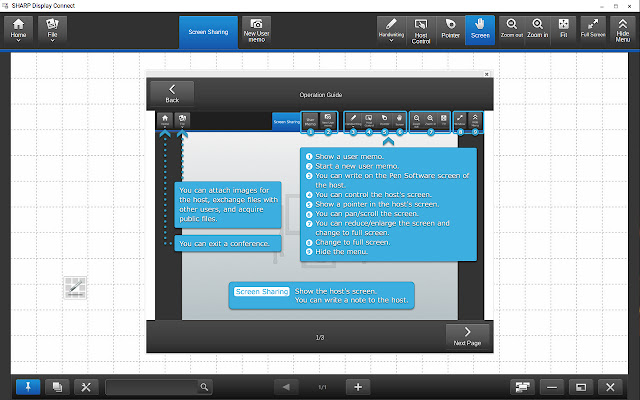Minimize the pen software from the bottom bar

coord(552,387)
